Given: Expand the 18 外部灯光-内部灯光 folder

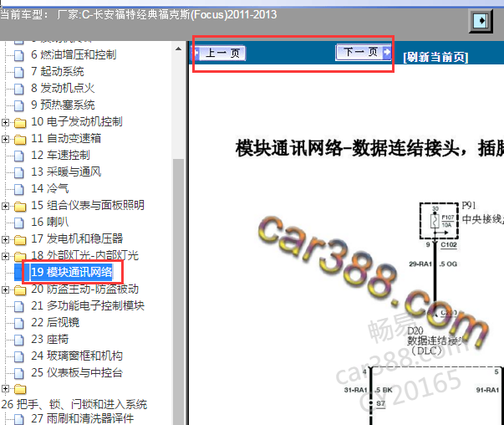Looking at the screenshot, I should (5, 256).
